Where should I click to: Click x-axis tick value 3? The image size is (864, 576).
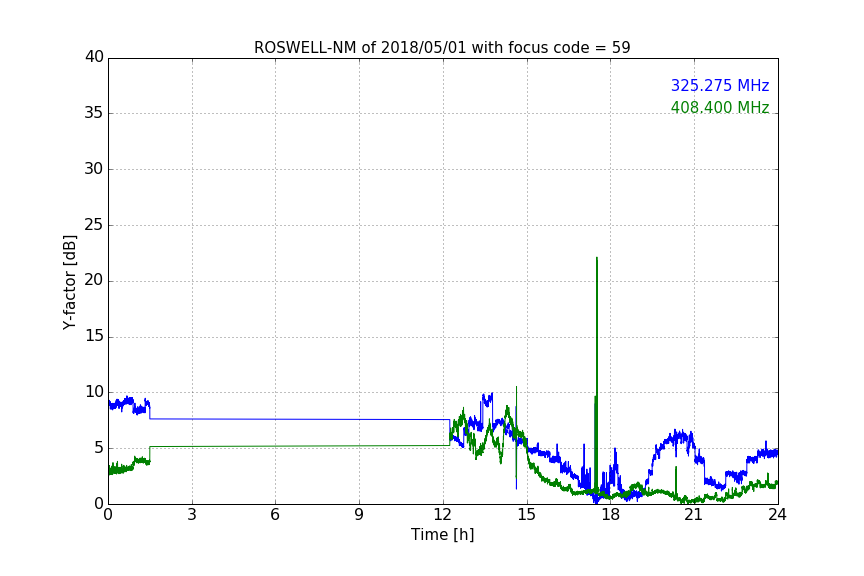(x=192, y=515)
